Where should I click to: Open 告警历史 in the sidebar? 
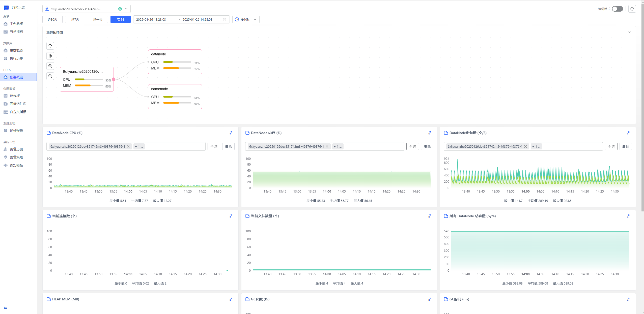(x=18, y=149)
